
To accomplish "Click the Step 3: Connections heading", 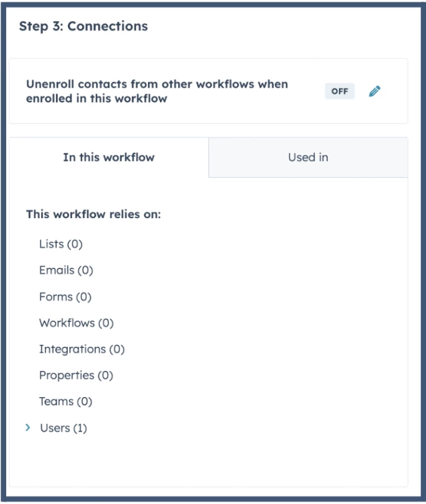I will click(x=83, y=26).
